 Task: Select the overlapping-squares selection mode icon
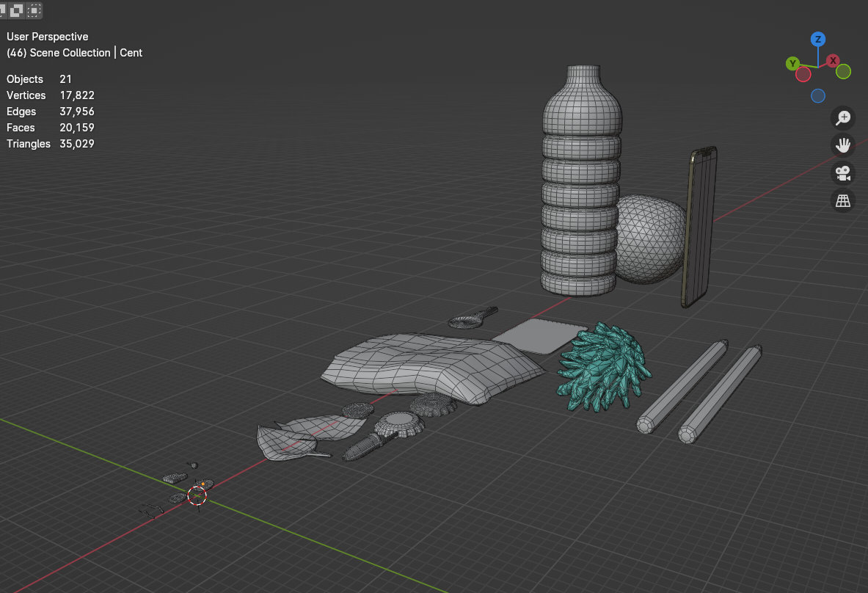[17, 10]
